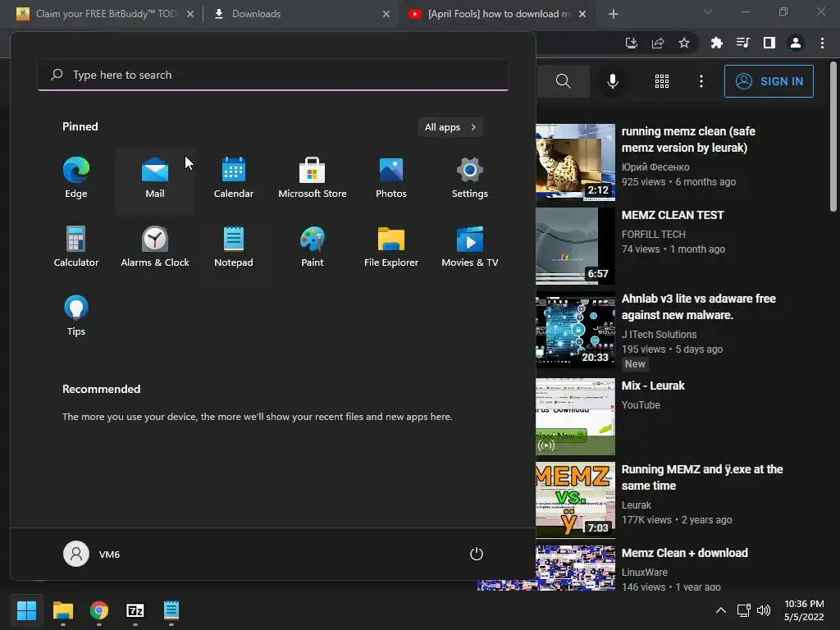This screenshot has width=840, height=630.
Task: Click the YouTube page vertical scrollbar
Action: click(833, 137)
